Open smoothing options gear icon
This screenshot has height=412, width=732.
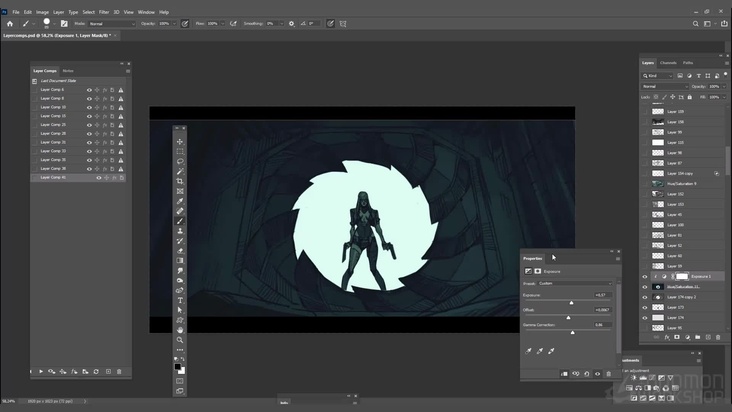pos(291,23)
